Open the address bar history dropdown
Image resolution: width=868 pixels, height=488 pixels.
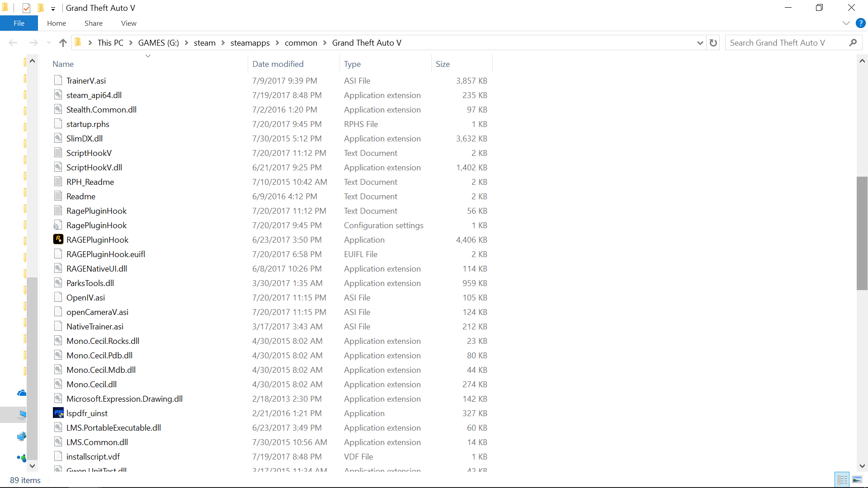700,43
